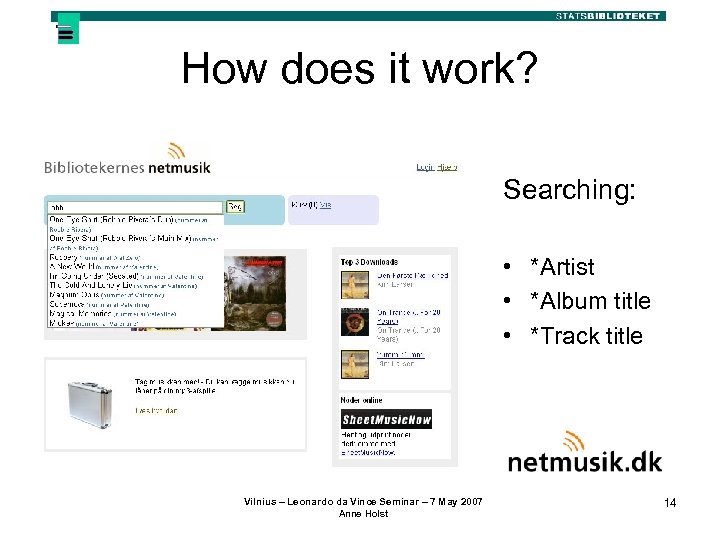This screenshot has width=720, height=540.
Task: Click the Vis link in the basket box
Action: coord(326,205)
